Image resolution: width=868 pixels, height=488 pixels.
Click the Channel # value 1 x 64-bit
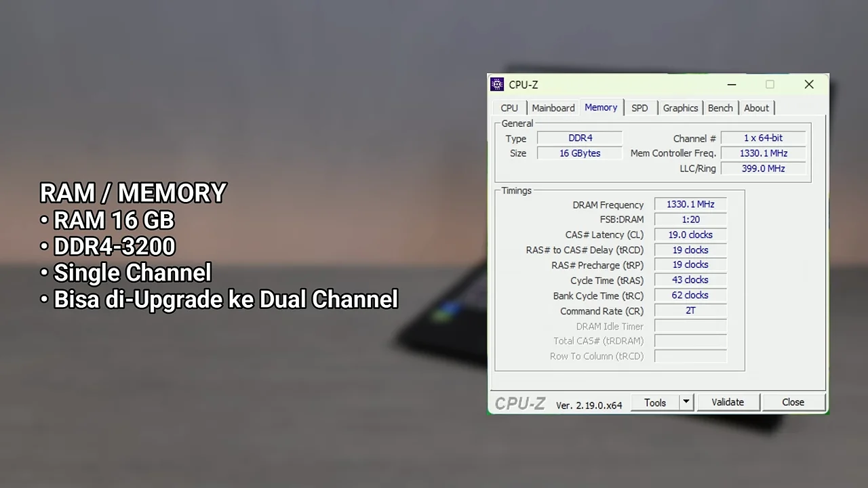click(763, 138)
